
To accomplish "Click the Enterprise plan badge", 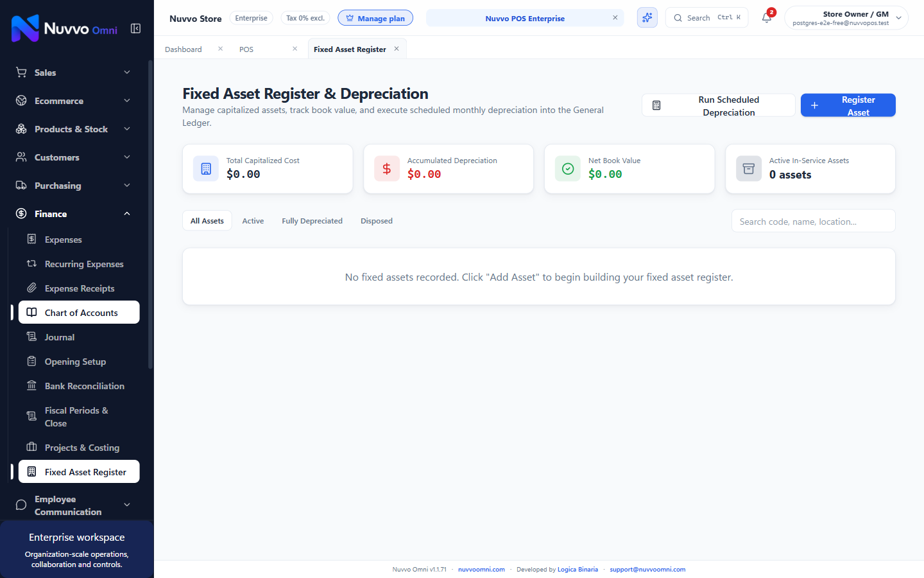I will [251, 18].
